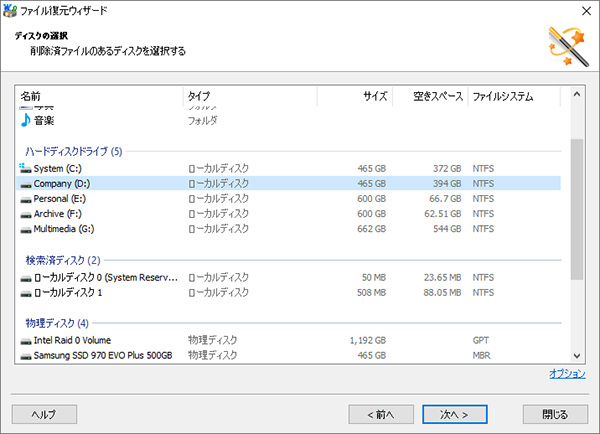Click the ヘルプ button
Viewport: 600px width, 434px height.
tap(44, 414)
